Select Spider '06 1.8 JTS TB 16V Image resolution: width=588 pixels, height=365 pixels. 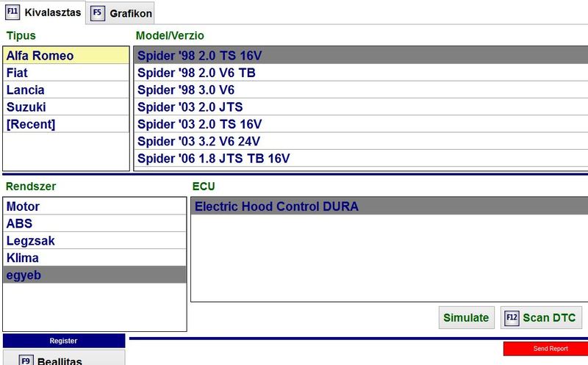pyautogui.click(x=361, y=159)
